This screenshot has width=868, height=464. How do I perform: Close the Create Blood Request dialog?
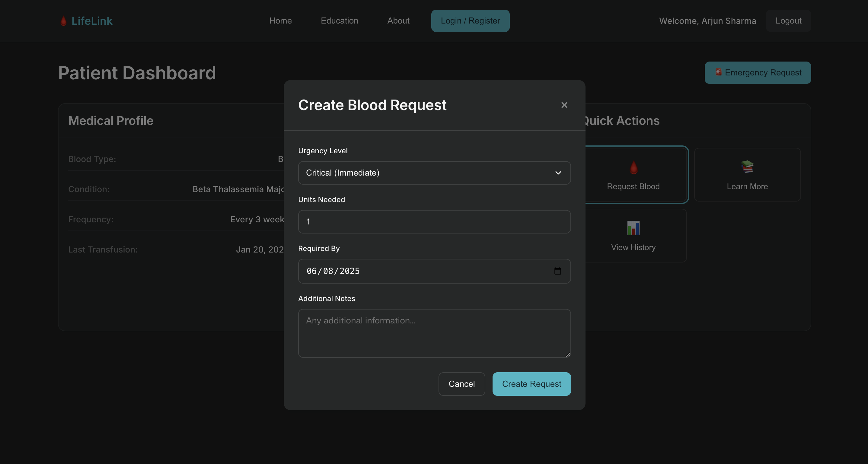pos(564,105)
